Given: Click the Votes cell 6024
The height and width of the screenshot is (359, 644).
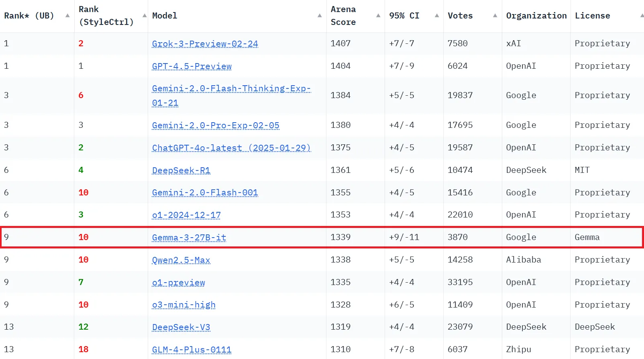Looking at the screenshot, I should coord(458,66).
